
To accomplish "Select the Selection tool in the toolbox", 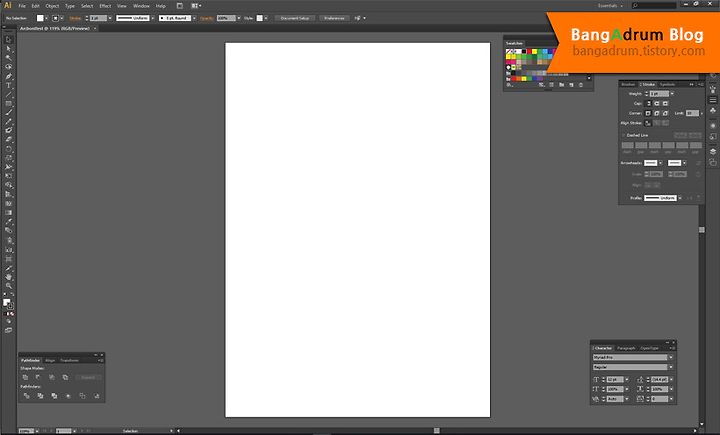I will pos(8,40).
